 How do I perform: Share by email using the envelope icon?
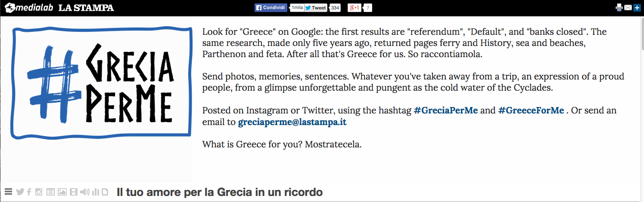pyautogui.click(x=628, y=7)
